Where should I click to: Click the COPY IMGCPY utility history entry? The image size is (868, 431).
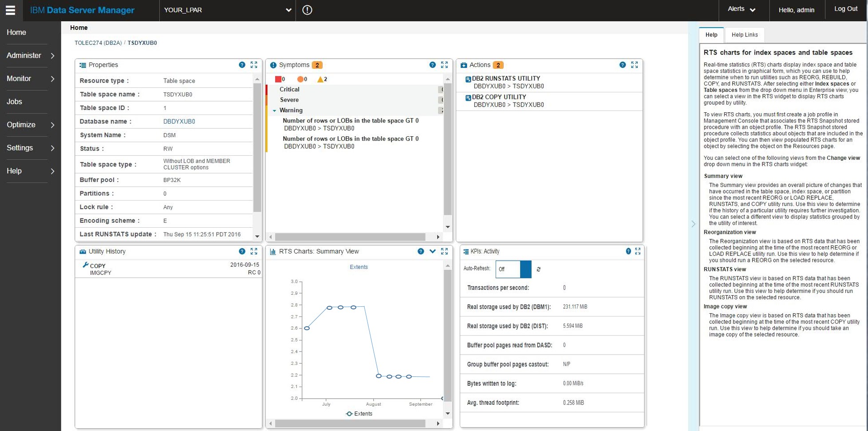click(x=168, y=269)
